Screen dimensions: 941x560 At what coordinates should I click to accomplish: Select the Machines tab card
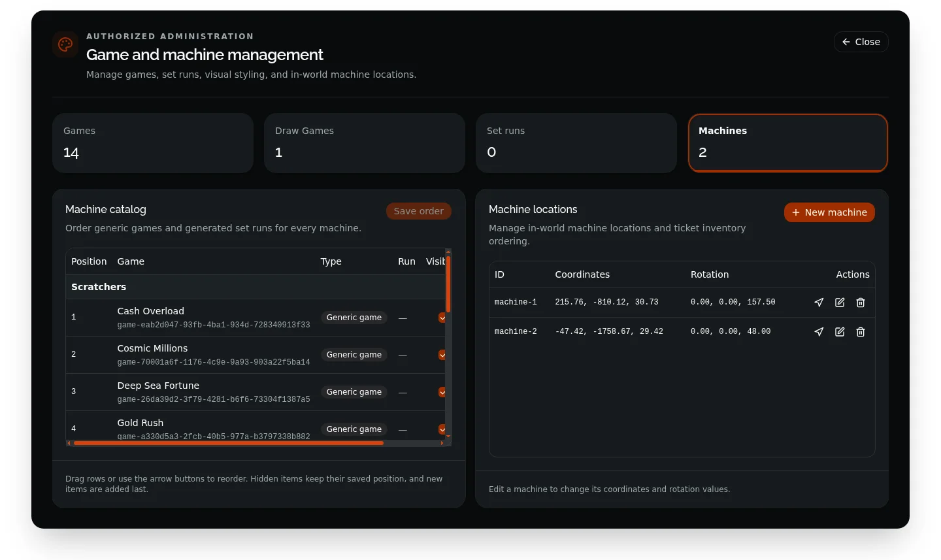point(788,143)
